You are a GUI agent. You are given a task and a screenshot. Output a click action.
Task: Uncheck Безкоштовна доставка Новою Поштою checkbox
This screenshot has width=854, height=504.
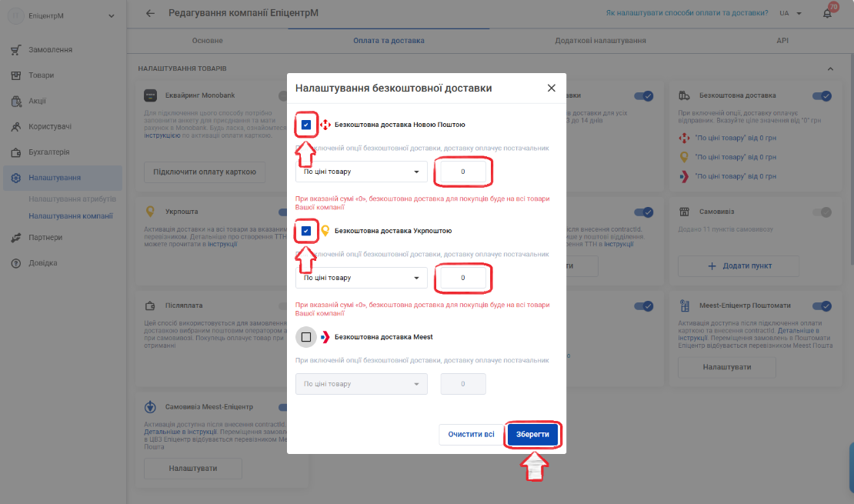coord(306,125)
